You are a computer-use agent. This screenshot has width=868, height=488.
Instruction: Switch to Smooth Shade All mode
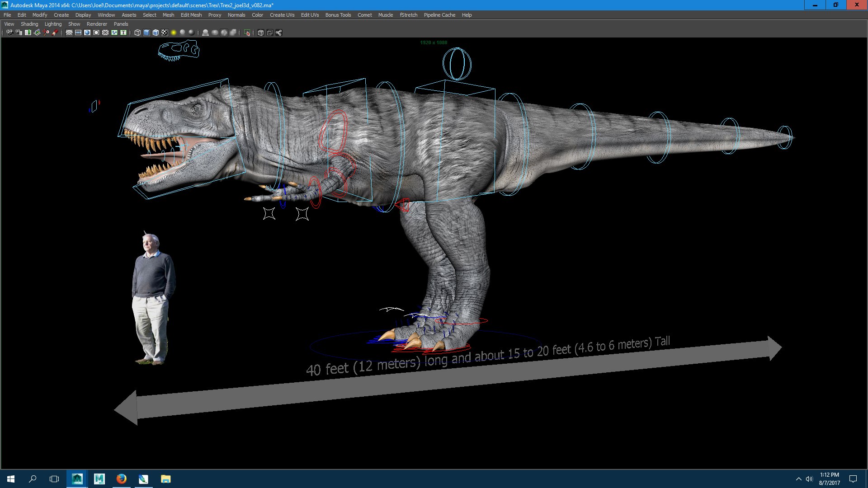146,33
